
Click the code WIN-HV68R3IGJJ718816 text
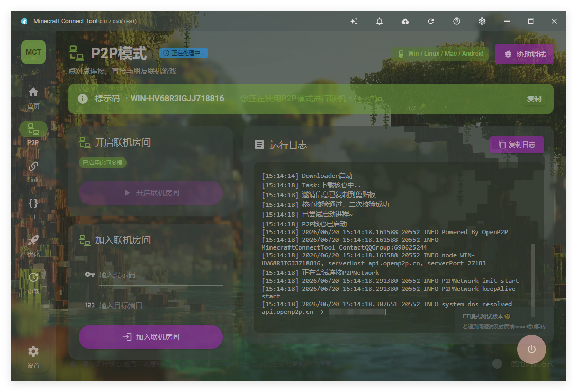(x=177, y=99)
